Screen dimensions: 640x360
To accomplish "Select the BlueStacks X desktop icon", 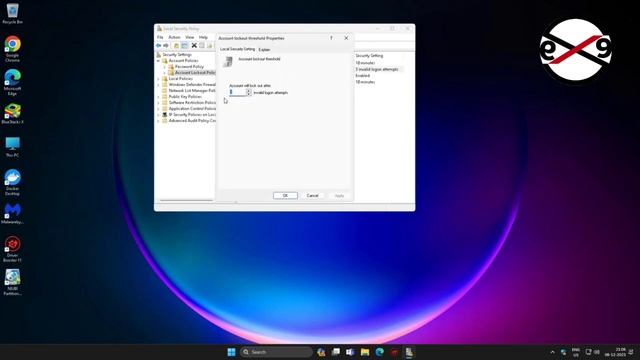I will 12,114.
